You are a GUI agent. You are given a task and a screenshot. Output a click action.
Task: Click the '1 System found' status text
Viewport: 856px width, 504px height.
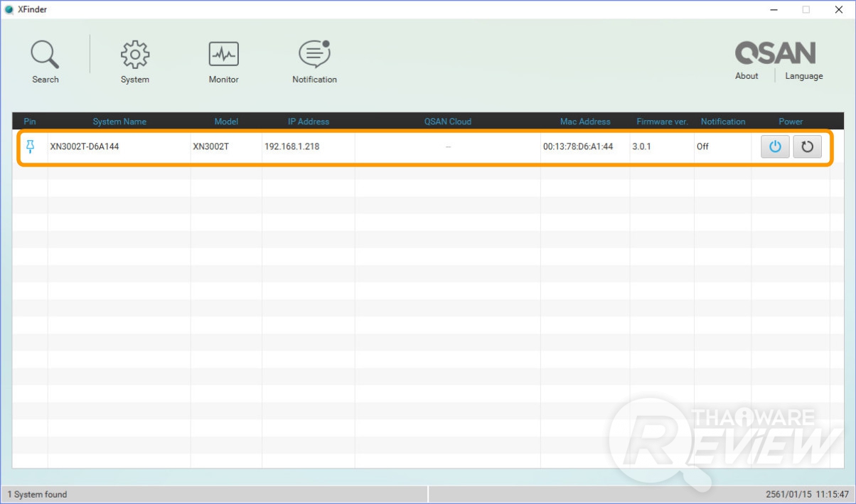(37, 494)
